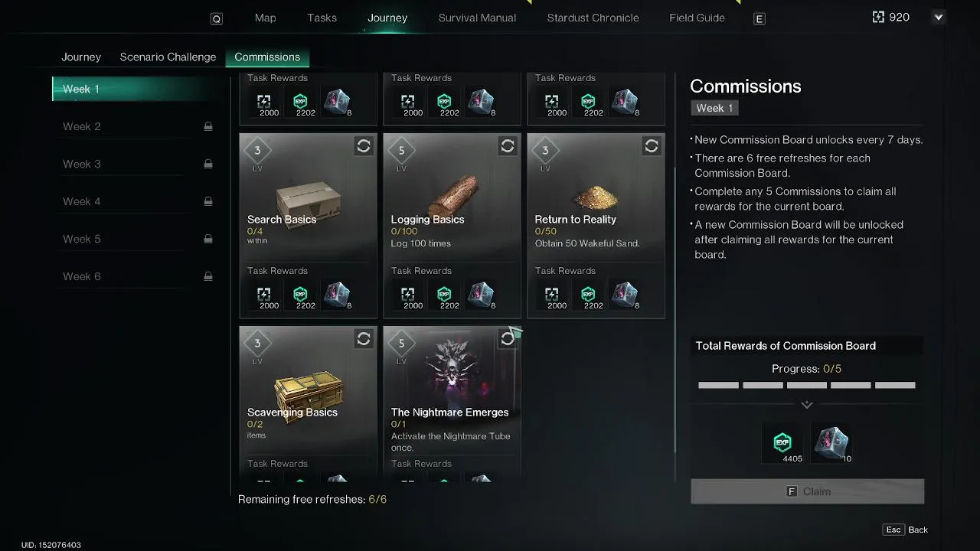
Task: Click the Q key navigation icon
Action: (x=217, y=19)
